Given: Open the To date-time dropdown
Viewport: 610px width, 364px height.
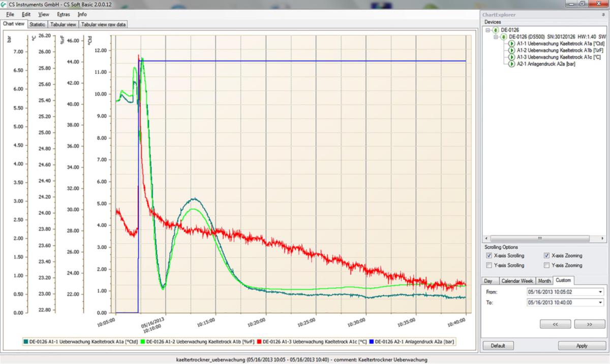Looking at the screenshot, I should point(600,303).
